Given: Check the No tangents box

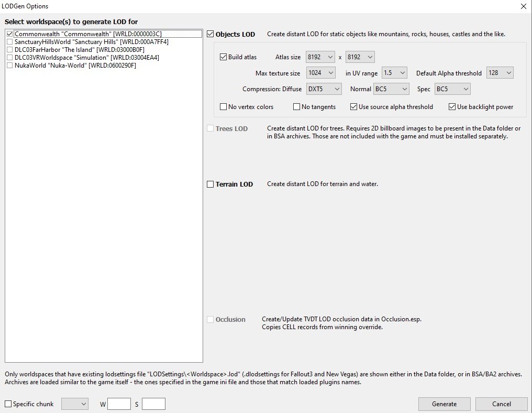Looking at the screenshot, I should pos(296,106).
